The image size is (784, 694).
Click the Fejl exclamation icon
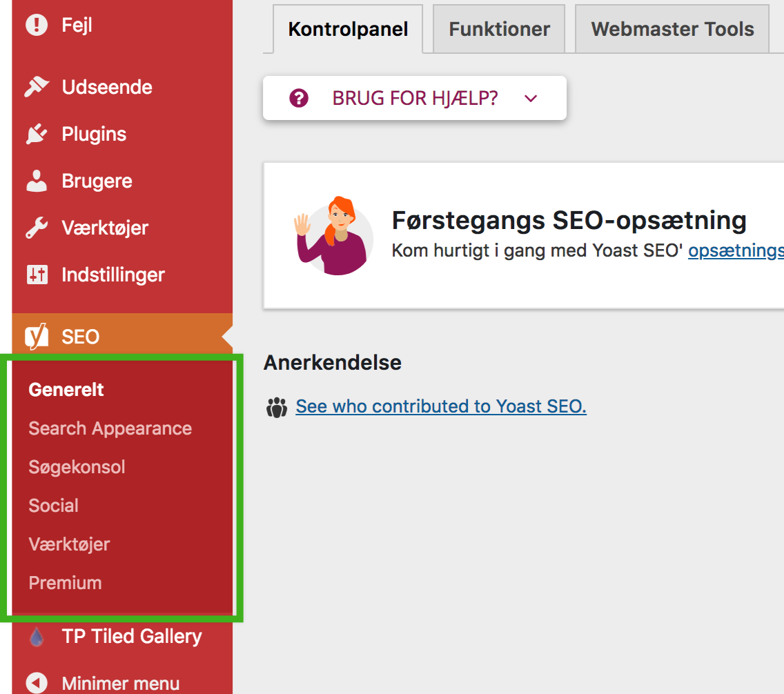[37, 24]
